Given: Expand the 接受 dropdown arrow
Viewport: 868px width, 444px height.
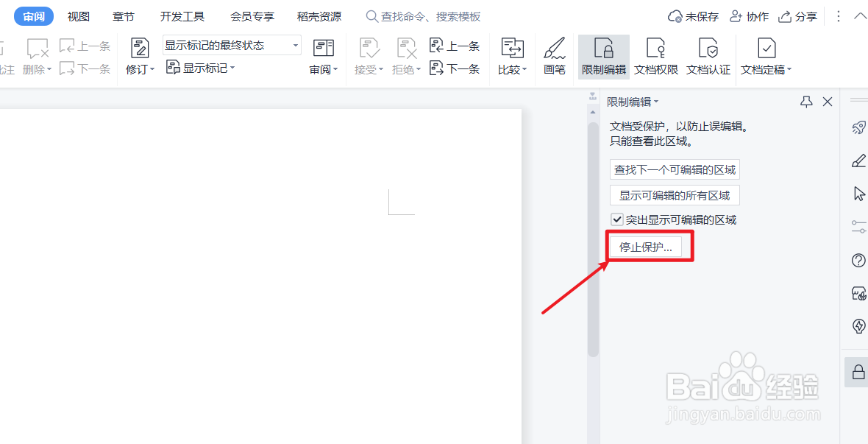Looking at the screenshot, I should pos(381,70).
